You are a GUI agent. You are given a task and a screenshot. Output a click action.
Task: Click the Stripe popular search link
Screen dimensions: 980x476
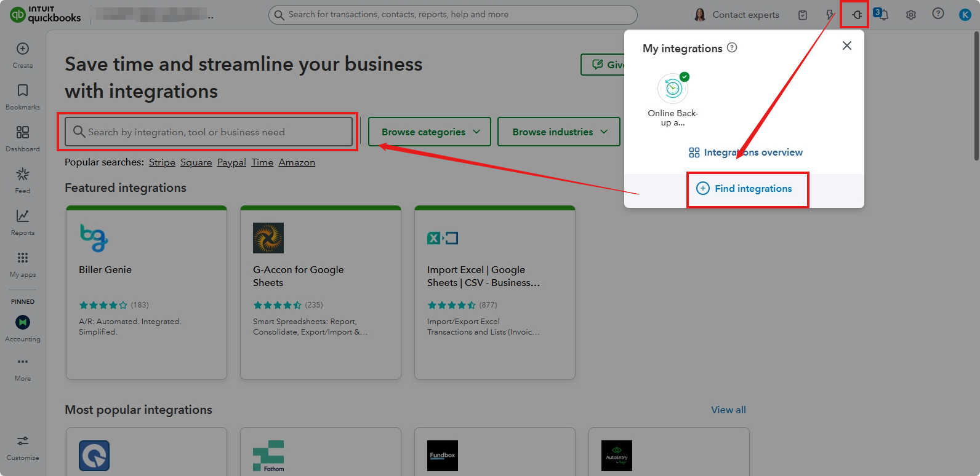[x=162, y=162]
